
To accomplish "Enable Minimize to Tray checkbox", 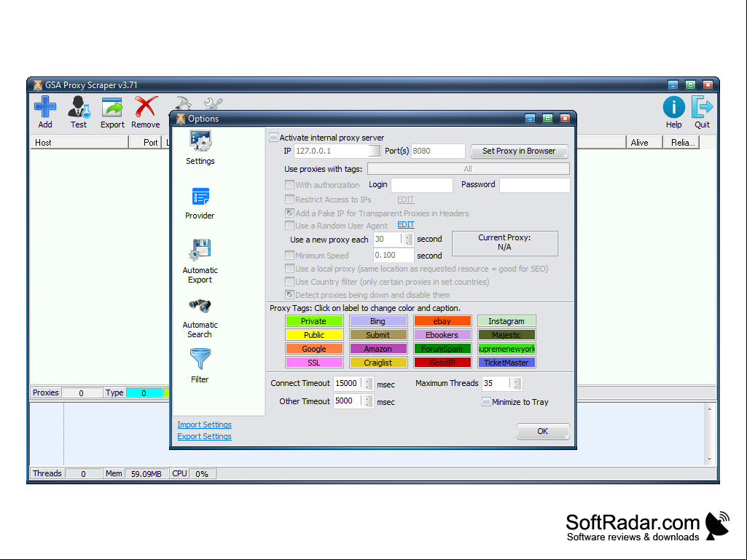I will point(486,402).
